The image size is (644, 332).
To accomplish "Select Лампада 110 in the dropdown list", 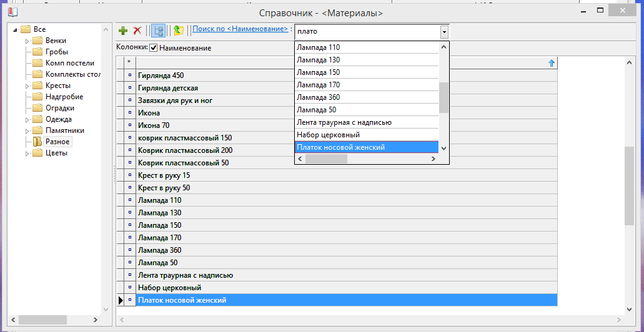I will (x=367, y=47).
